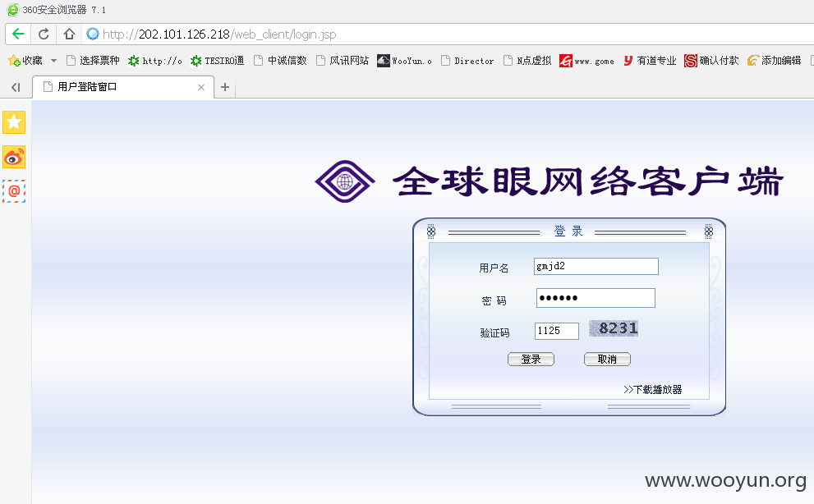Open the 确认付款 bookmark
Image resolution: width=814 pixels, height=504 pixels.
tap(711, 61)
